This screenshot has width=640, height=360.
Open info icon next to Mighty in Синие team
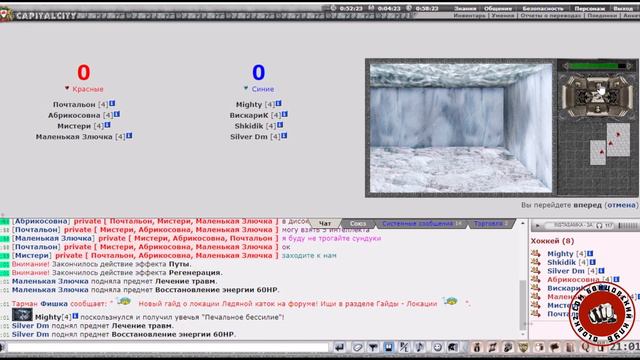pos(279,104)
